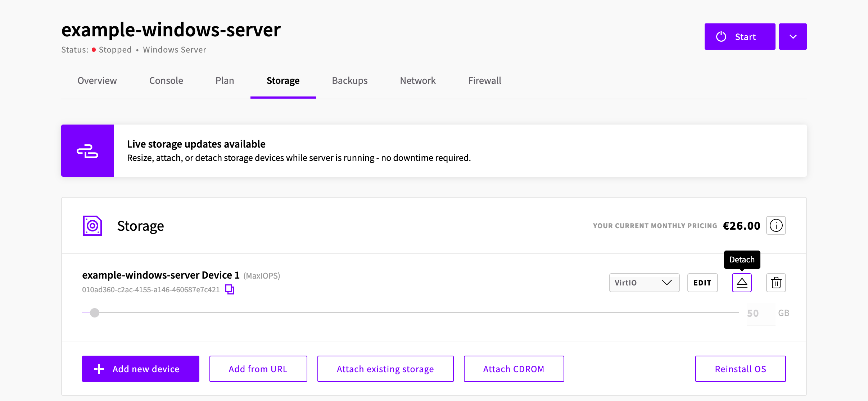Viewport: 868px width, 401px height.
Task: Click the YOUR CURRENT MONTHLY PRICING label
Action: [x=655, y=226]
